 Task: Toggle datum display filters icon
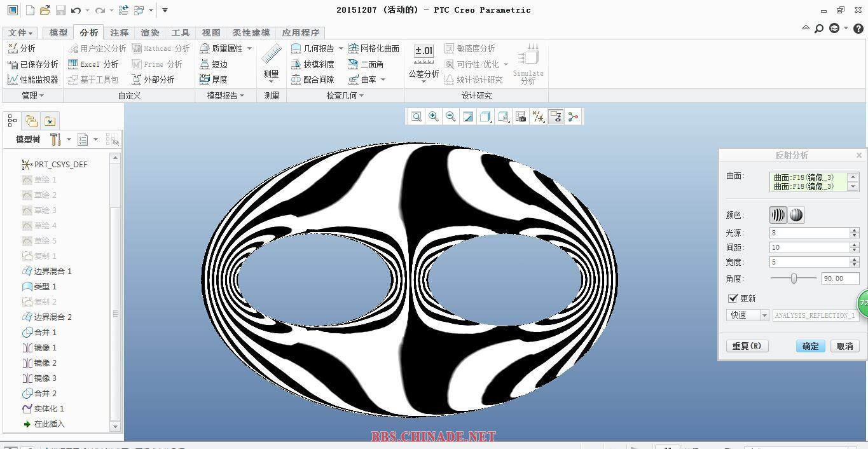coord(539,116)
